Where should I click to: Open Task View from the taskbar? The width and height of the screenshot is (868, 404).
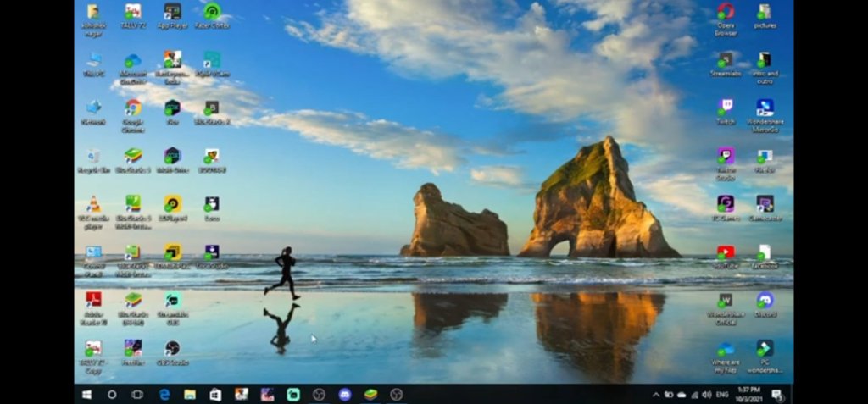137,395
